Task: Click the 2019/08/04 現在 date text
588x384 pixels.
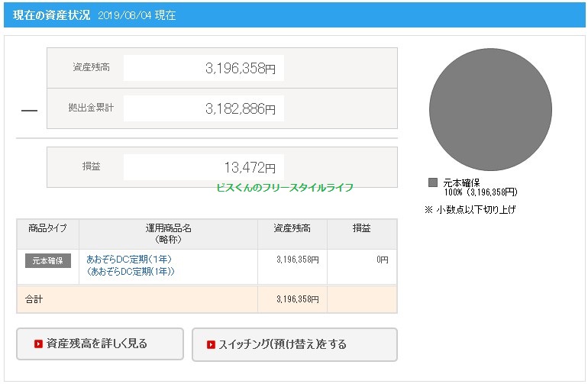Action: (137, 15)
